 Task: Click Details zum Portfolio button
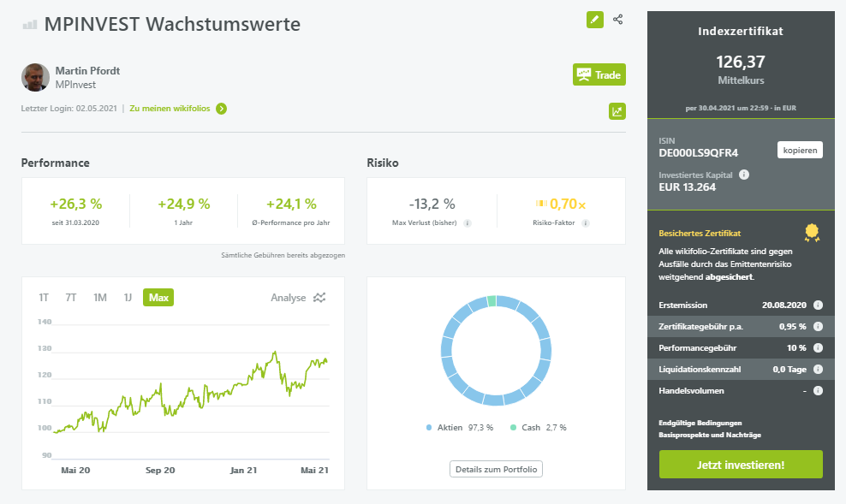point(496,470)
